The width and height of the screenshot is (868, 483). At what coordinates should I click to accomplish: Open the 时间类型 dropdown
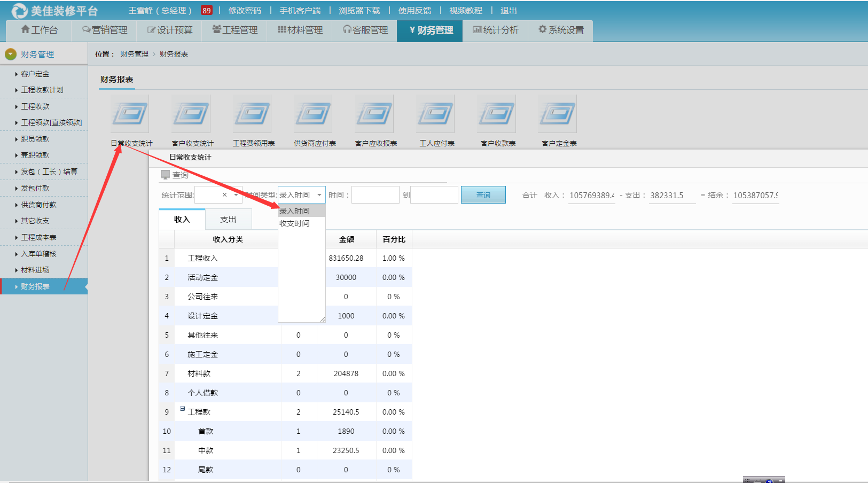[x=318, y=194]
